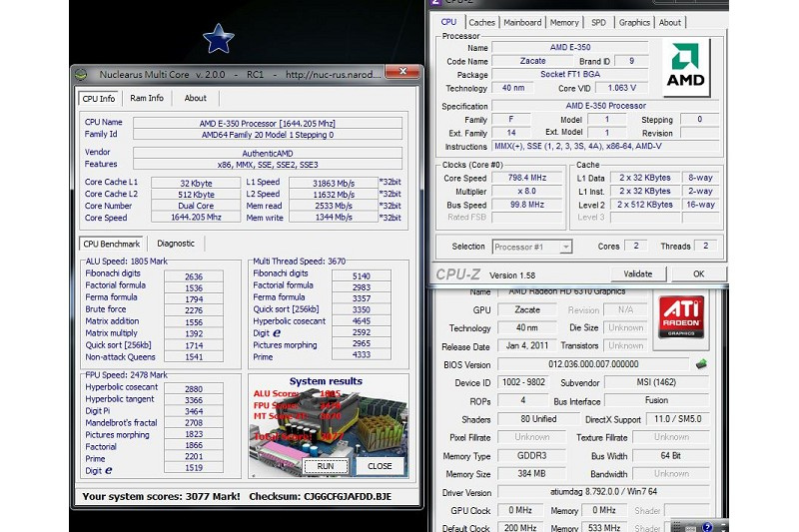Click the Level 2 cache 2 x 512 KBytes value

(644, 205)
